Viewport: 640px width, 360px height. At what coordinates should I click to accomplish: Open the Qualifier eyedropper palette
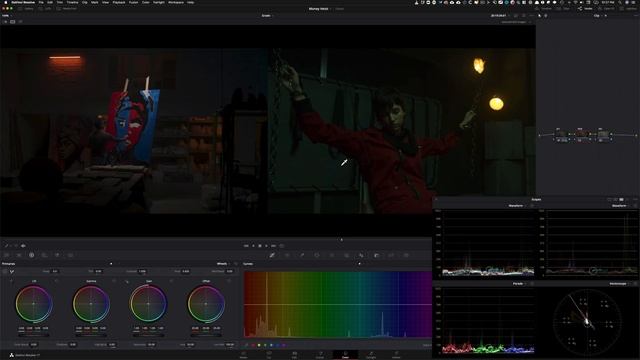pyautogui.click(x=302, y=255)
